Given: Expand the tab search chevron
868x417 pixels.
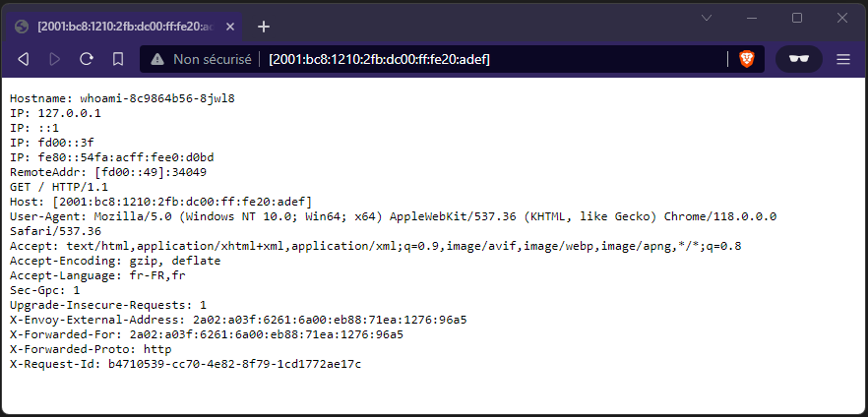Looking at the screenshot, I should (708, 18).
